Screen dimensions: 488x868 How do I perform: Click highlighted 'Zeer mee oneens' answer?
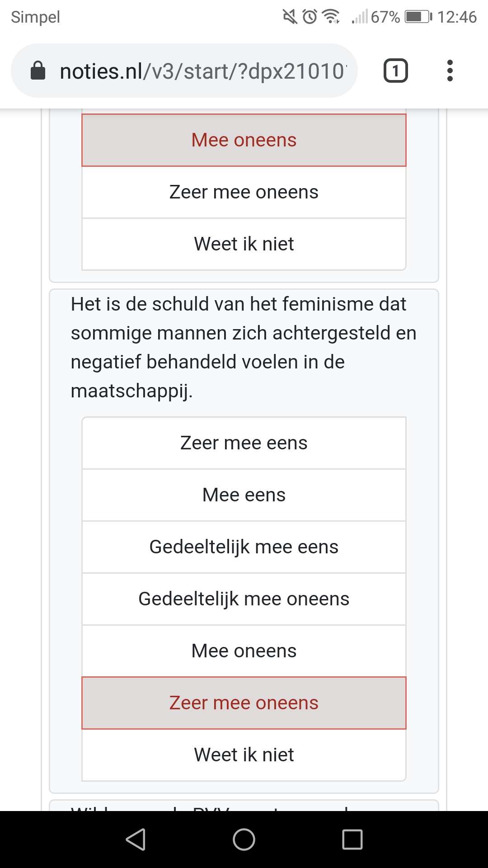(x=244, y=703)
